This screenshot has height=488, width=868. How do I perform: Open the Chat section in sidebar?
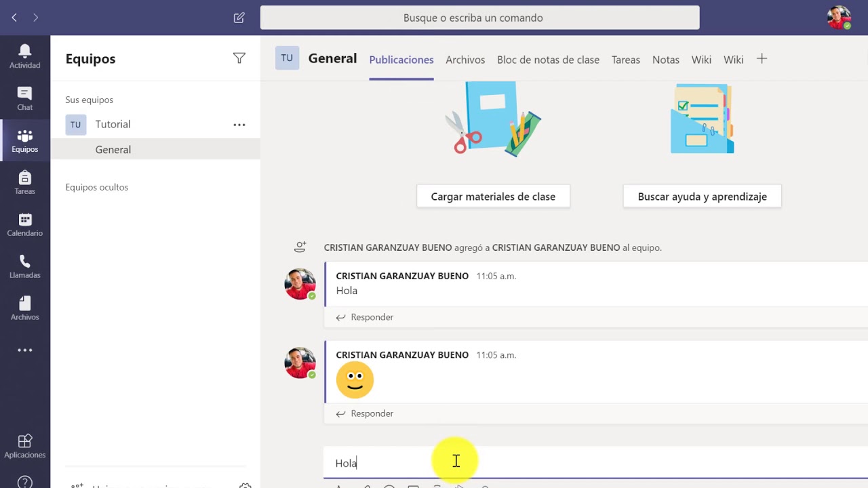coord(24,98)
